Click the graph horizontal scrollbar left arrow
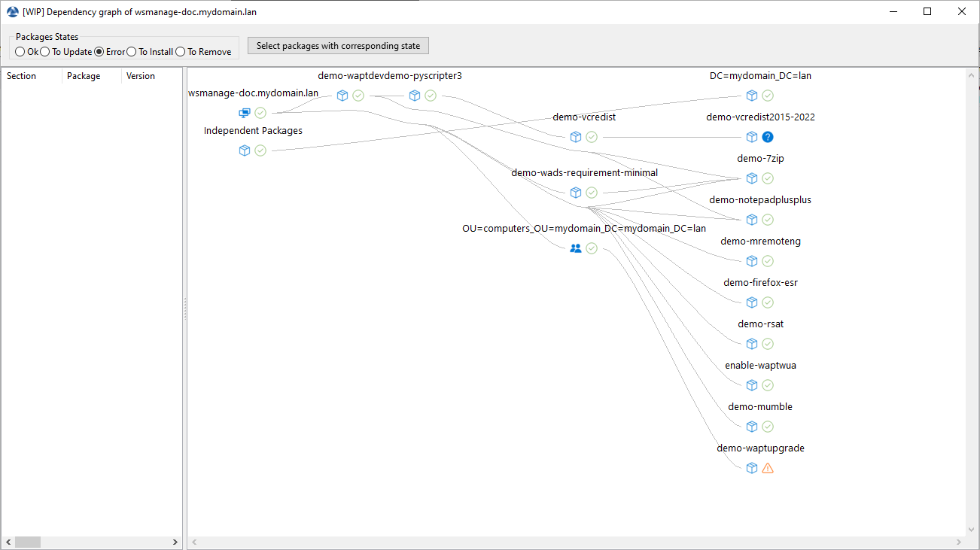The image size is (980, 550). 194,542
